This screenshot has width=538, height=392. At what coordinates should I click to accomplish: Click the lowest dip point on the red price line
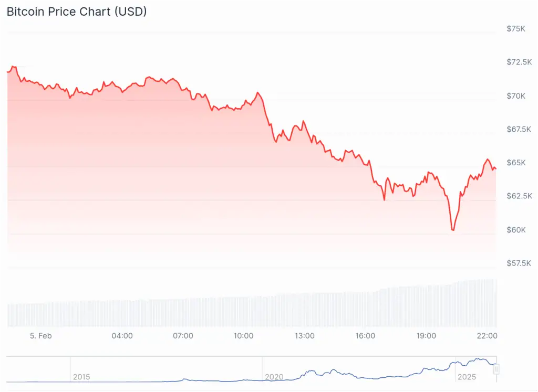tap(452, 230)
